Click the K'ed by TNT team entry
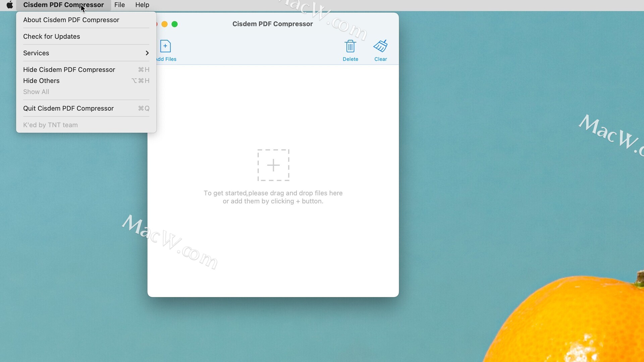Image resolution: width=644 pixels, height=362 pixels. [x=86, y=125]
